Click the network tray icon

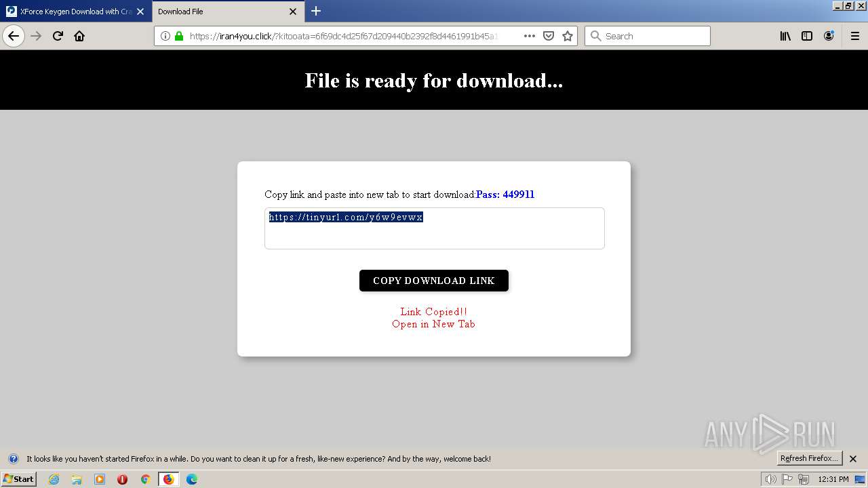click(804, 479)
